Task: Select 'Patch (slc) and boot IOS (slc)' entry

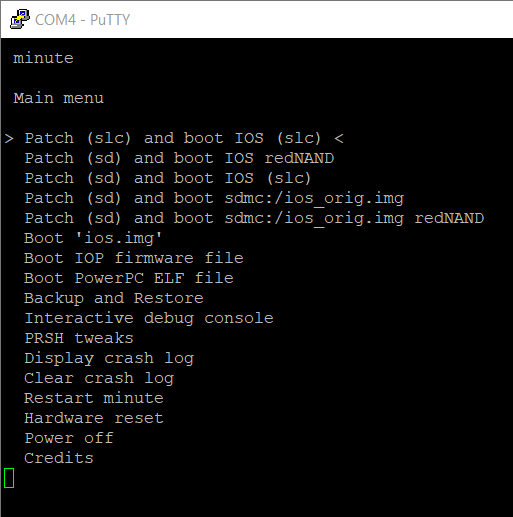Action: [x=173, y=138]
